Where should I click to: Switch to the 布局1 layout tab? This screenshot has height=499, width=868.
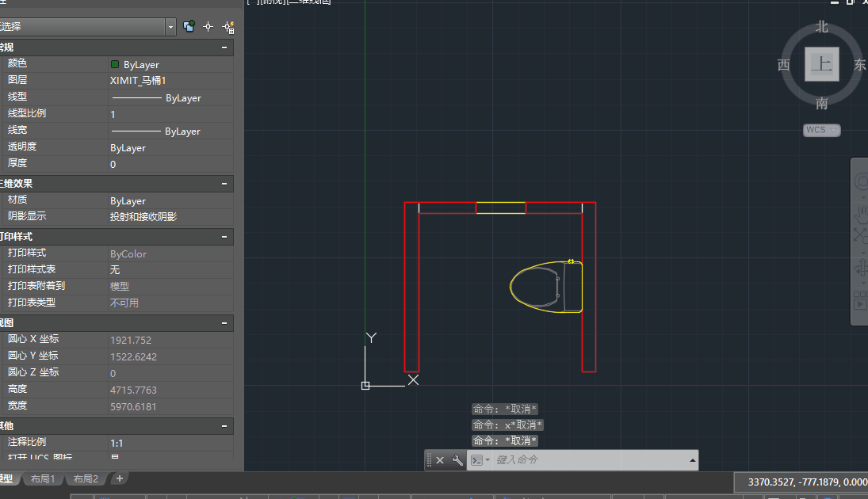pyautogui.click(x=42, y=479)
